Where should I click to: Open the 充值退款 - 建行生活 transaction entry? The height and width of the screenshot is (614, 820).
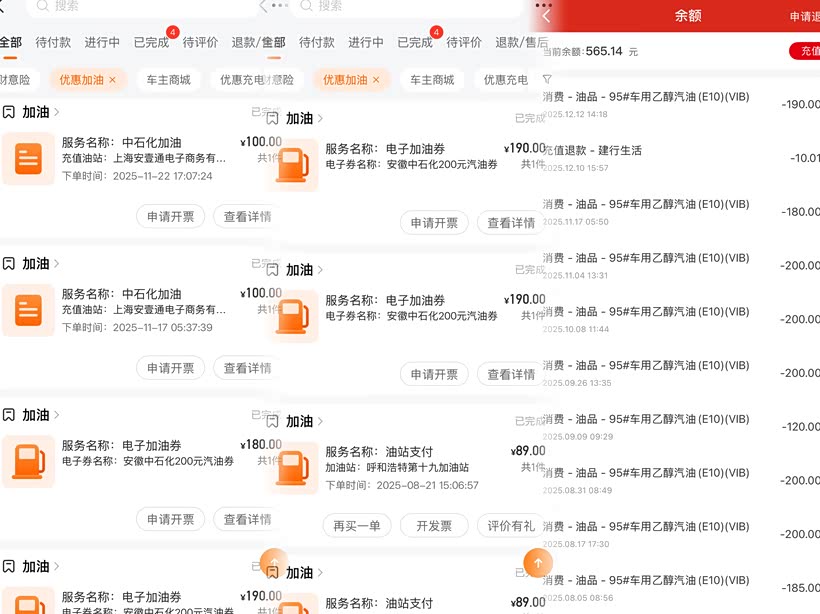(680, 157)
